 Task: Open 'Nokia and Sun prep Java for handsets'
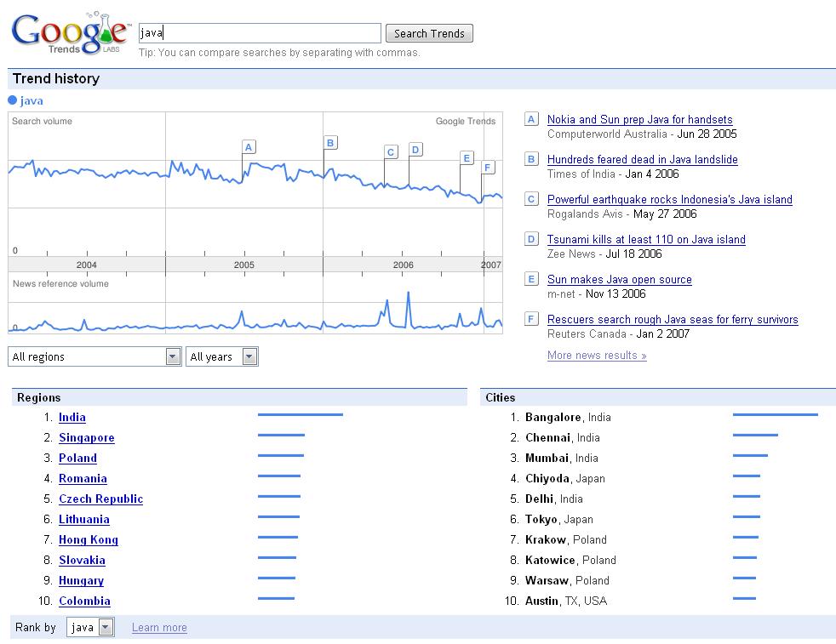pos(640,119)
